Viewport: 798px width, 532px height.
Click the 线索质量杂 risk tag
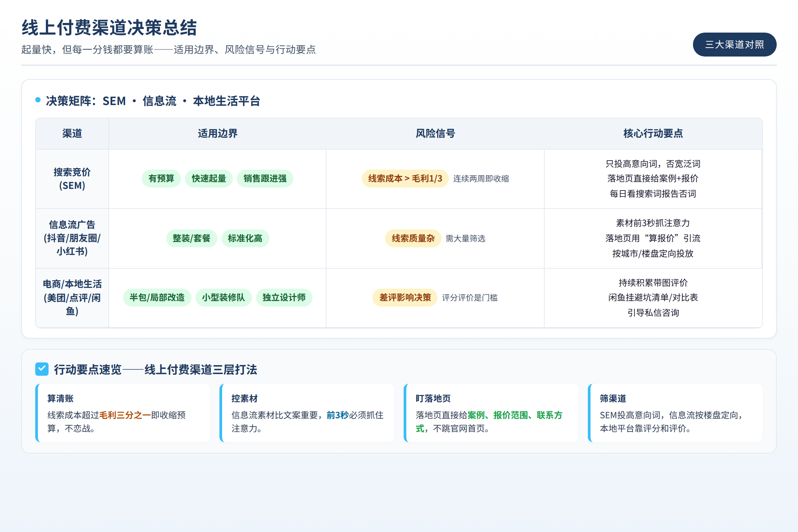413,238
